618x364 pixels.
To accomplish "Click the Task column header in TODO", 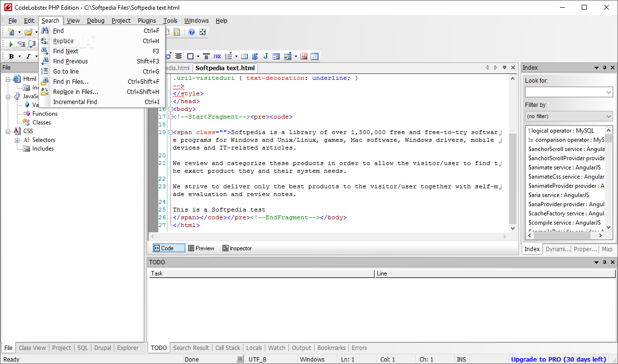I will click(262, 273).
